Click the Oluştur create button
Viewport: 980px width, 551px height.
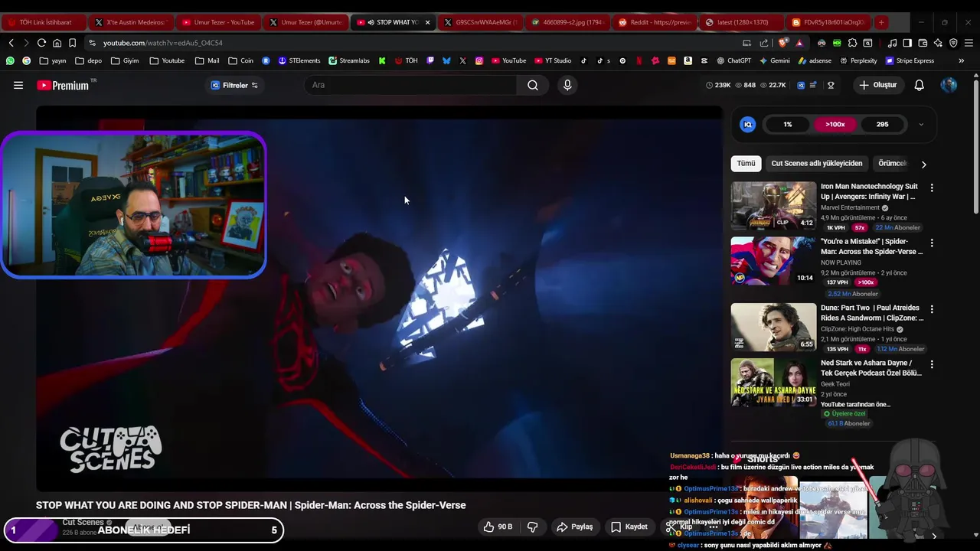click(x=877, y=85)
